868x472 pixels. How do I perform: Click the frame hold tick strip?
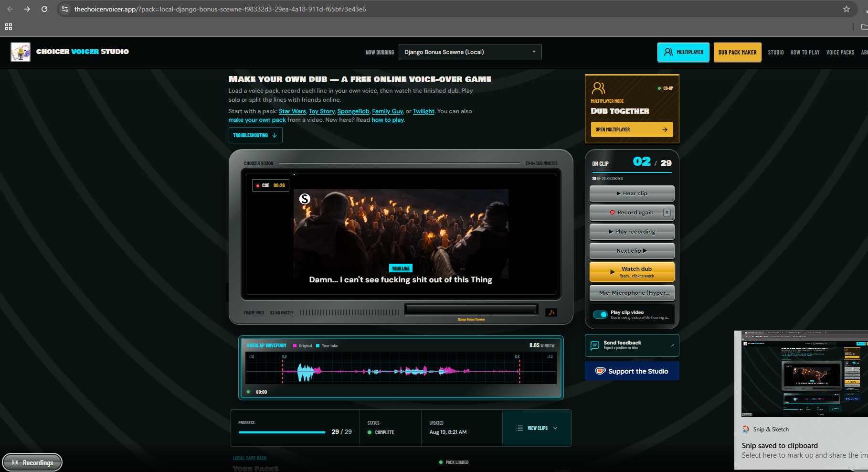click(349, 312)
